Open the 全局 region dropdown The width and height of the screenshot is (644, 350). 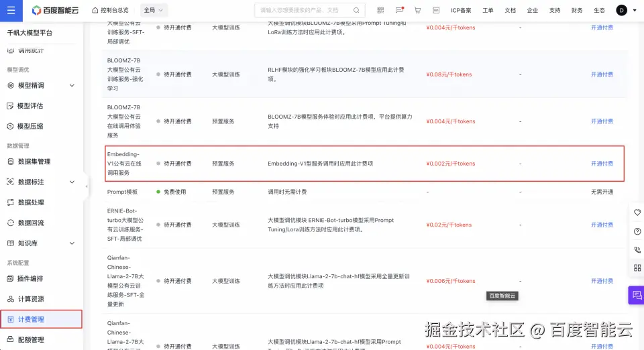pos(153,10)
